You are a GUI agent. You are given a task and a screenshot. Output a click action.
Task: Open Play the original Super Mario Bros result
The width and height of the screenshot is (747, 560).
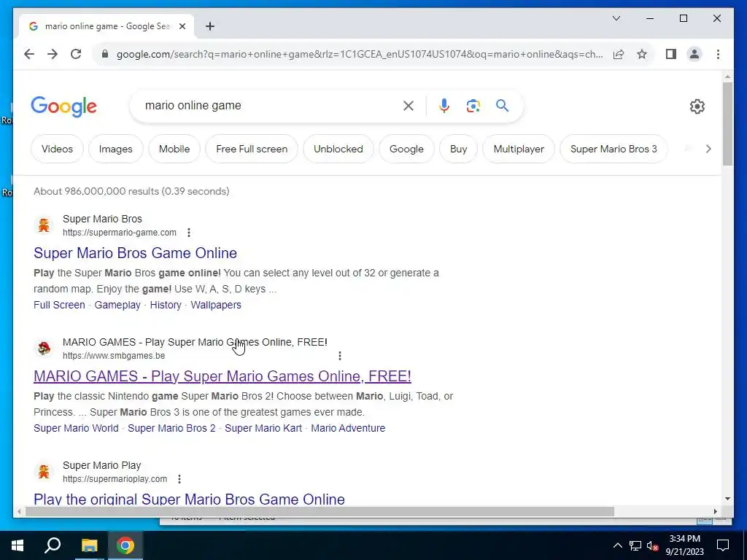pyautogui.click(x=189, y=499)
